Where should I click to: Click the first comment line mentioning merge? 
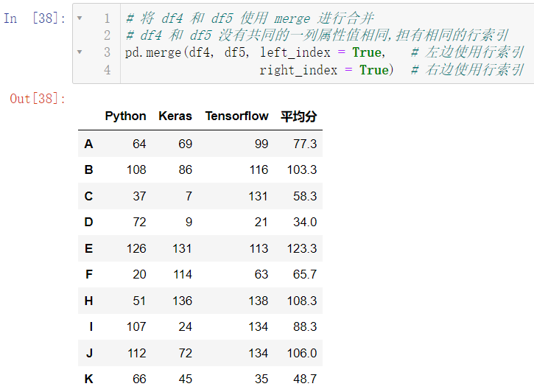tap(250, 18)
